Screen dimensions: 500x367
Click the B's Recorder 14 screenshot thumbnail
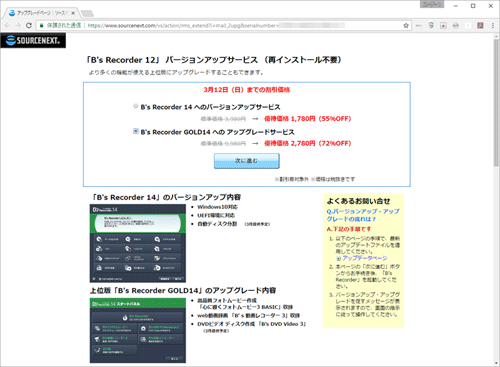coord(138,243)
